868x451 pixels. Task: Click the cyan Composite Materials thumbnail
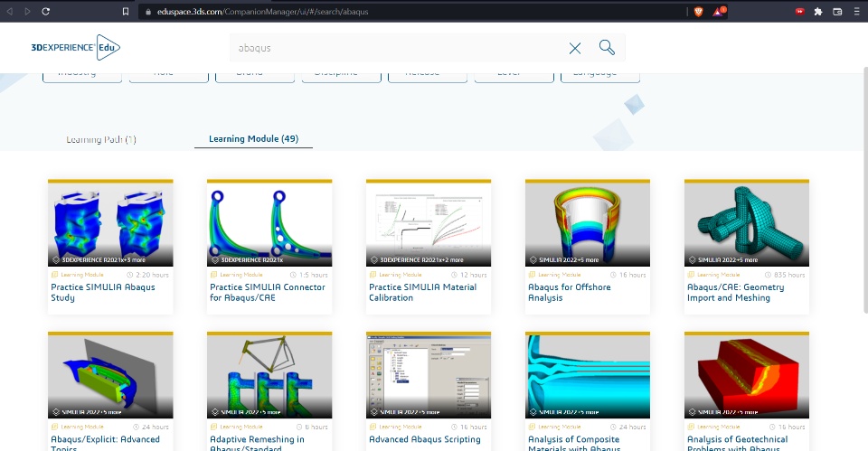click(x=588, y=376)
